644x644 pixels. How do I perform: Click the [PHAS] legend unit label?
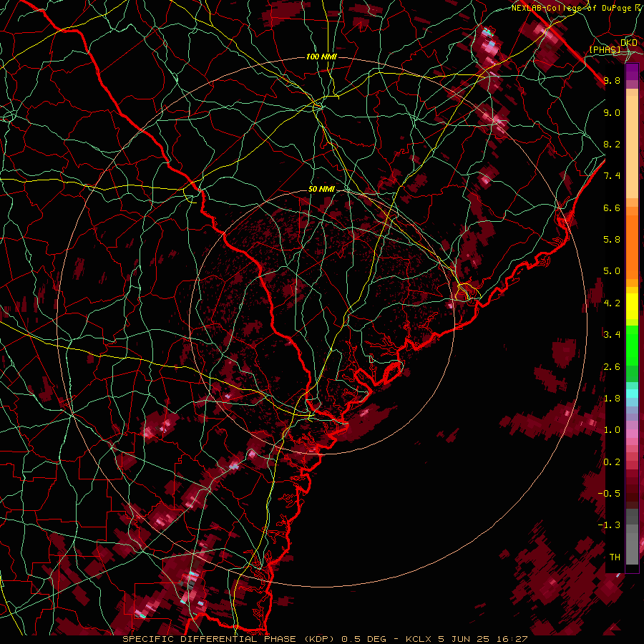click(605, 50)
